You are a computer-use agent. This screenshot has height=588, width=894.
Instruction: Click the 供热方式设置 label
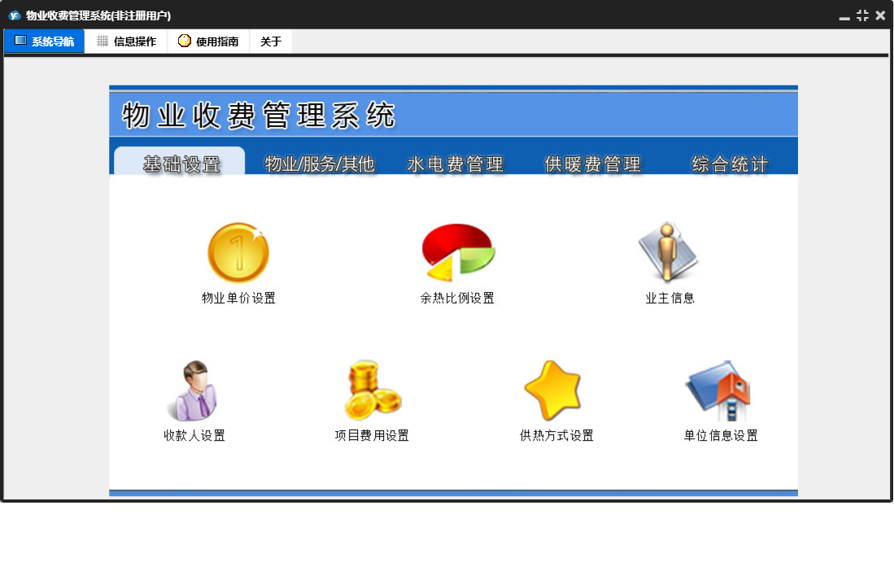click(x=556, y=435)
